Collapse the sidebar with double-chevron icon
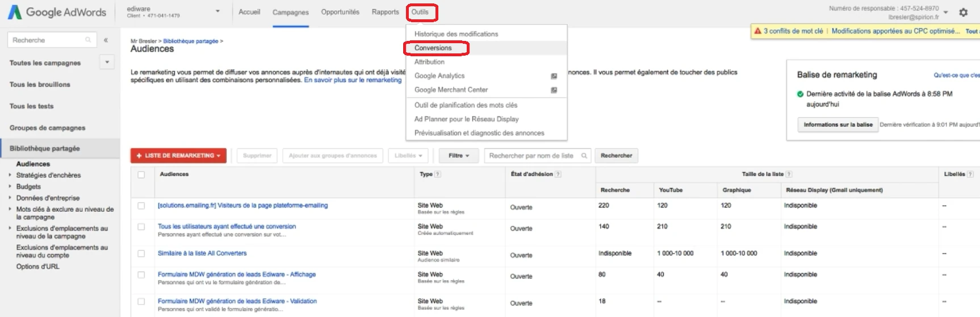980x317 pixels. point(106,40)
